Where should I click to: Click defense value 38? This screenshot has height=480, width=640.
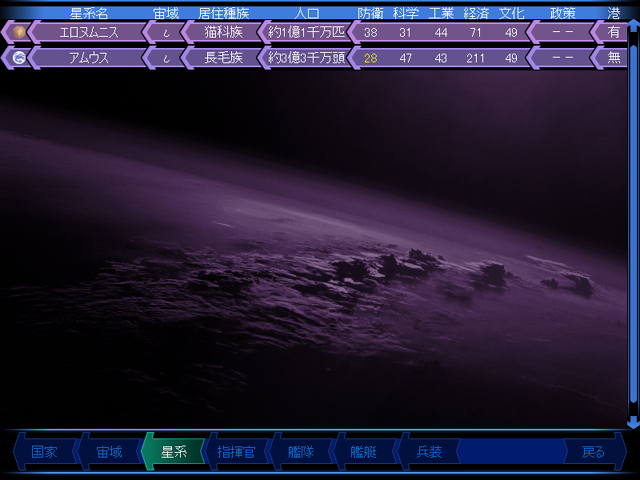pos(370,32)
